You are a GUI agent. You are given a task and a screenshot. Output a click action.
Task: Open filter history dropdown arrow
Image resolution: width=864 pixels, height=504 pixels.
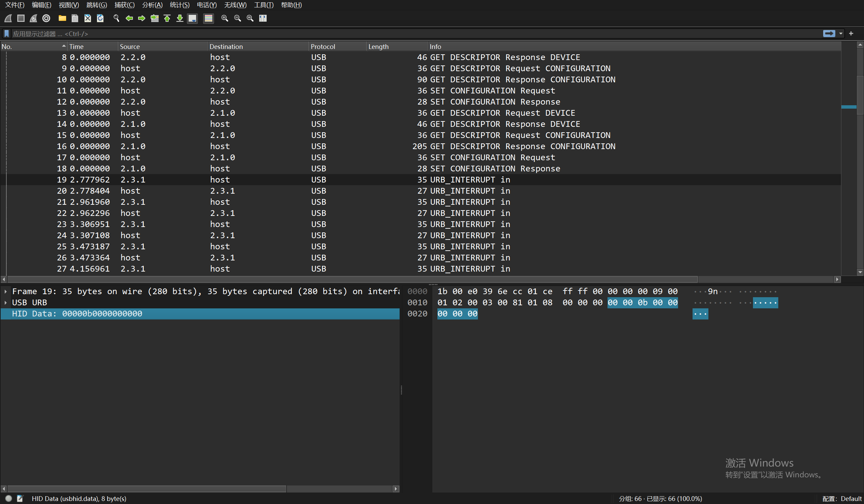click(x=841, y=34)
